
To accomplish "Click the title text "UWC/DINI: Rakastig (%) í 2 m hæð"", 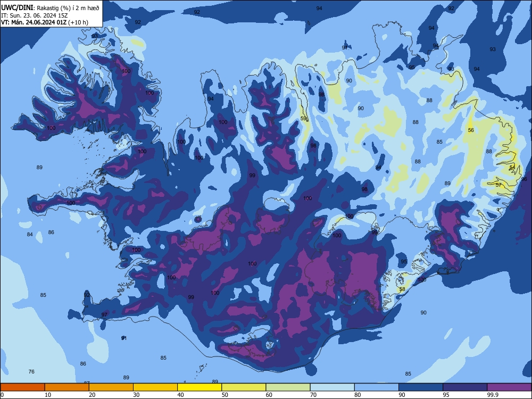I will pos(50,8).
